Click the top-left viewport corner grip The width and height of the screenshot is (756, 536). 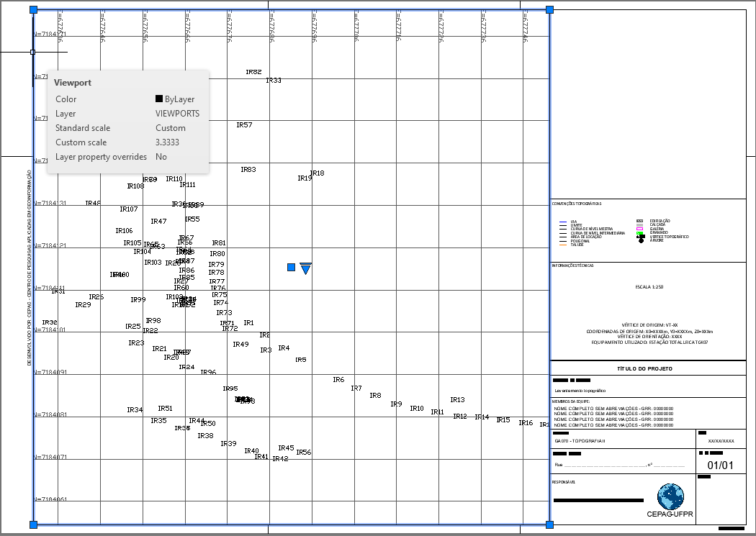(x=33, y=10)
